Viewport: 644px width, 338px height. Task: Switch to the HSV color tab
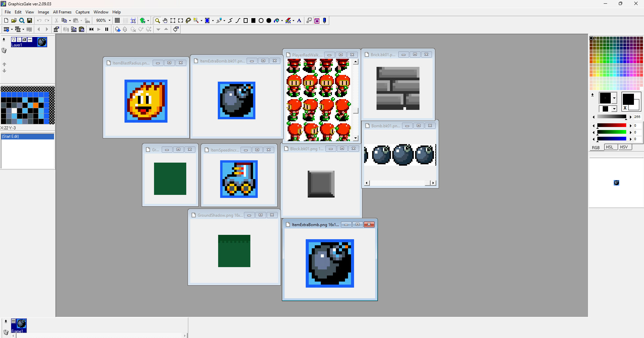[x=624, y=147]
